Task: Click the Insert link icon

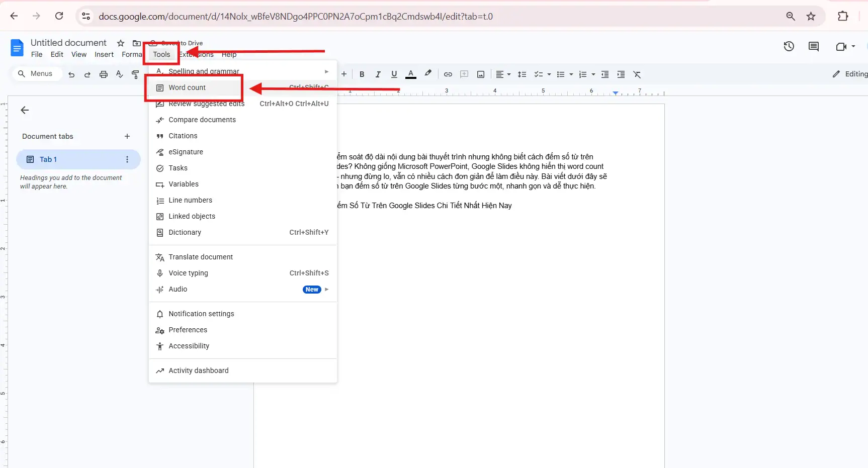Action: [448, 74]
